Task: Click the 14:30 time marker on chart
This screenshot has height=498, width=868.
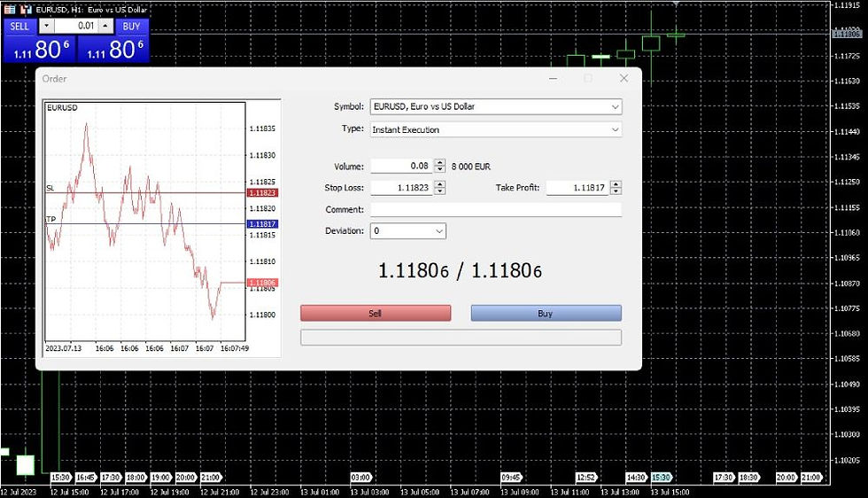Action: 636,477
